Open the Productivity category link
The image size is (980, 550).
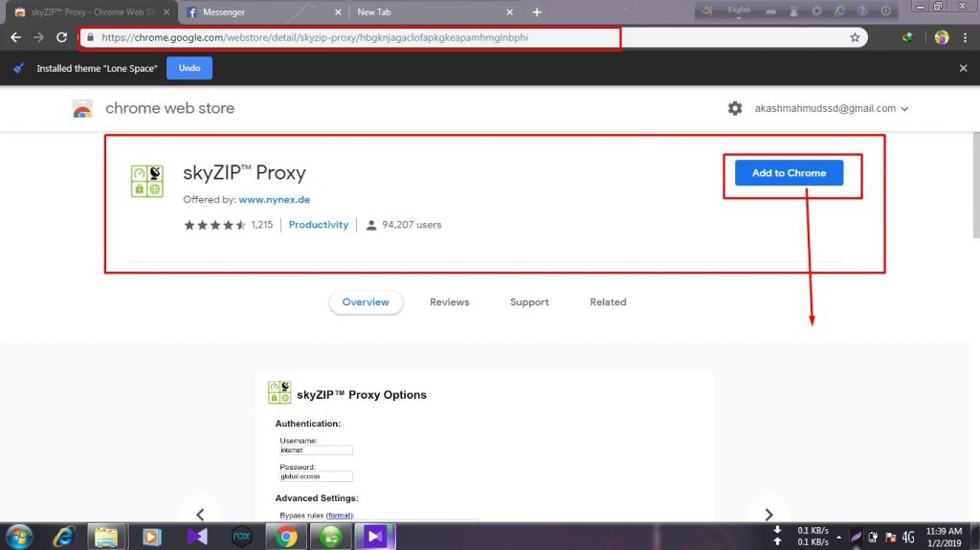[319, 225]
